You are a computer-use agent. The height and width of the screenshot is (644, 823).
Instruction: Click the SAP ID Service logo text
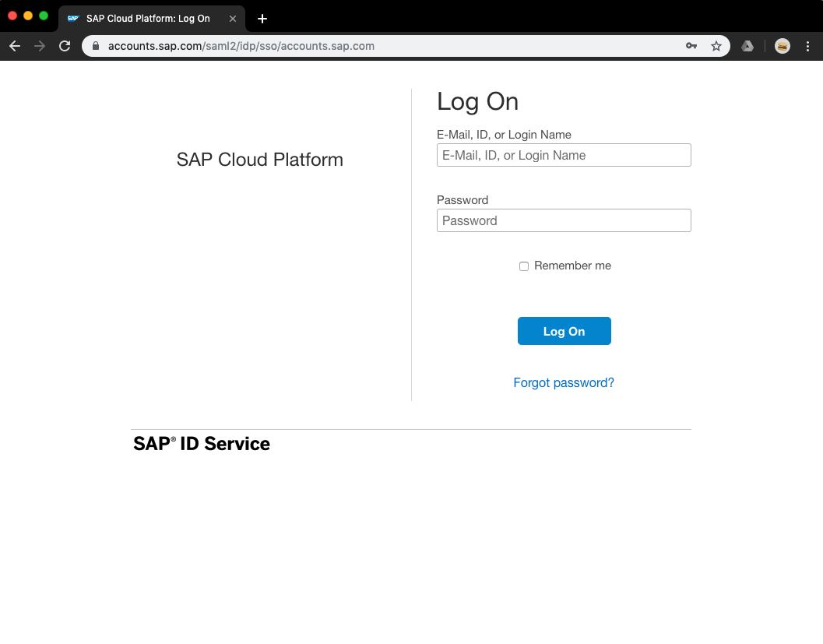click(x=202, y=444)
